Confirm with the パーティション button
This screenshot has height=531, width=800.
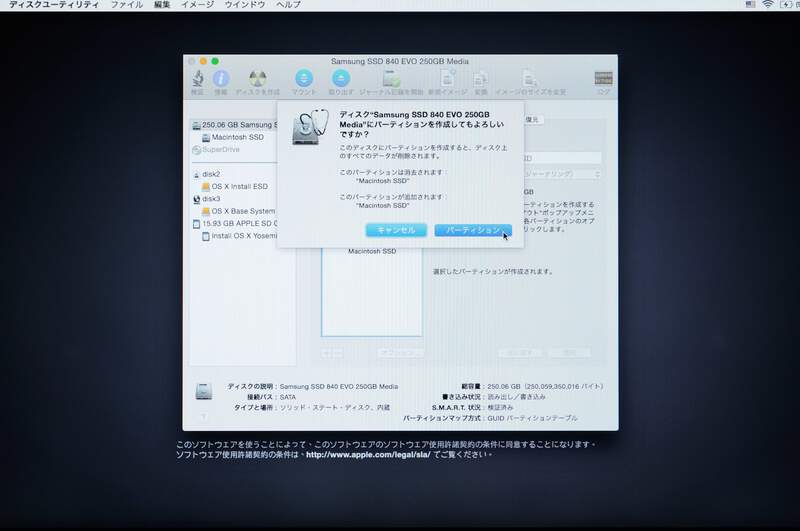coord(473,230)
